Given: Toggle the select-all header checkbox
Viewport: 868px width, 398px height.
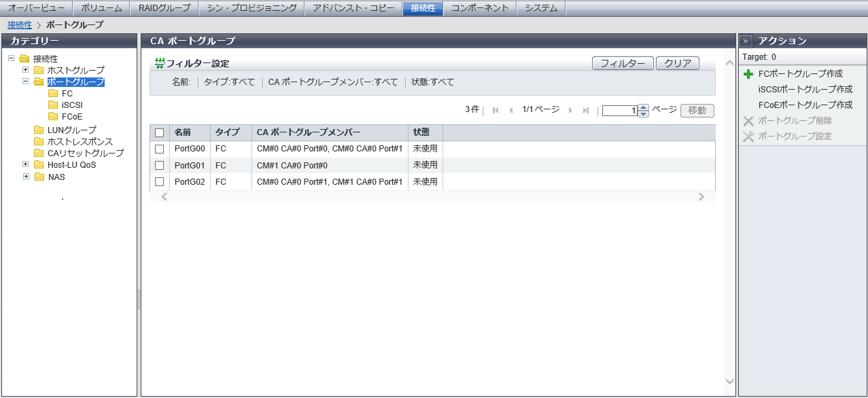Looking at the screenshot, I should pos(160,132).
